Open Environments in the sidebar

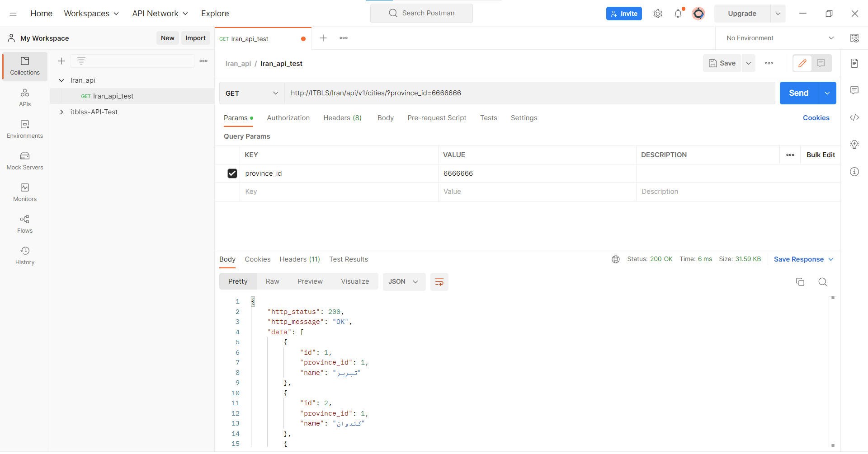click(x=25, y=129)
